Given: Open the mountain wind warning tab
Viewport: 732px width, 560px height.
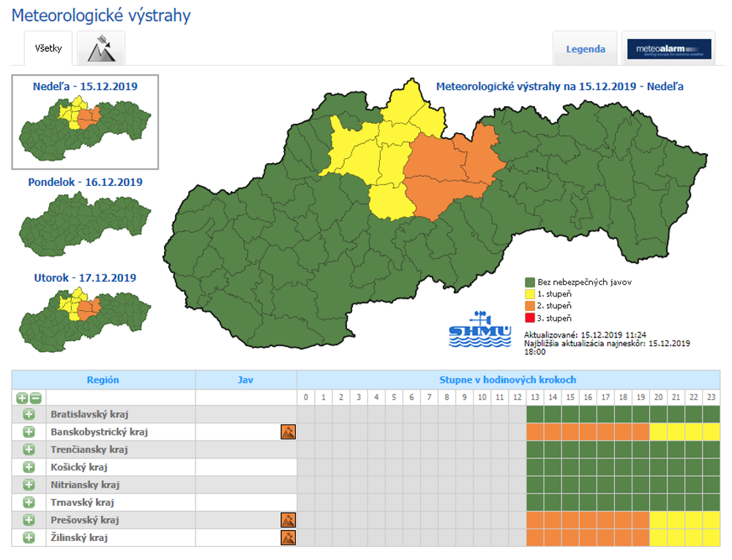Looking at the screenshot, I should [x=101, y=48].
